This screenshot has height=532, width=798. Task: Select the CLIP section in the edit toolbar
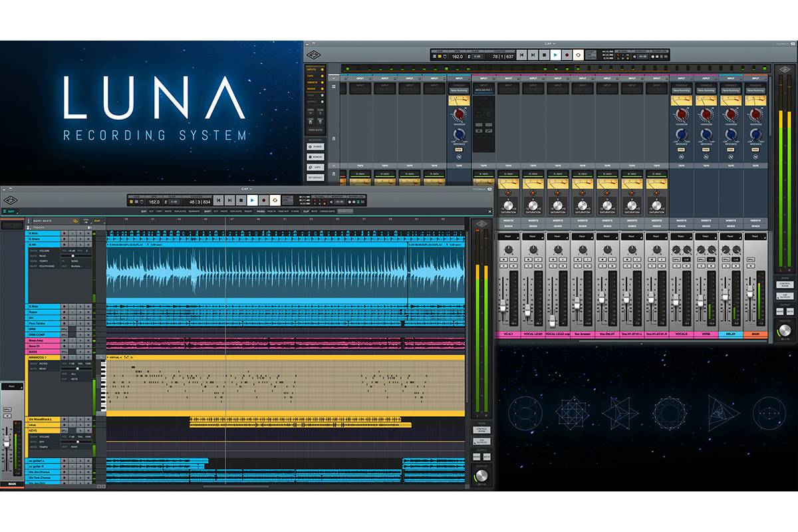(x=305, y=210)
